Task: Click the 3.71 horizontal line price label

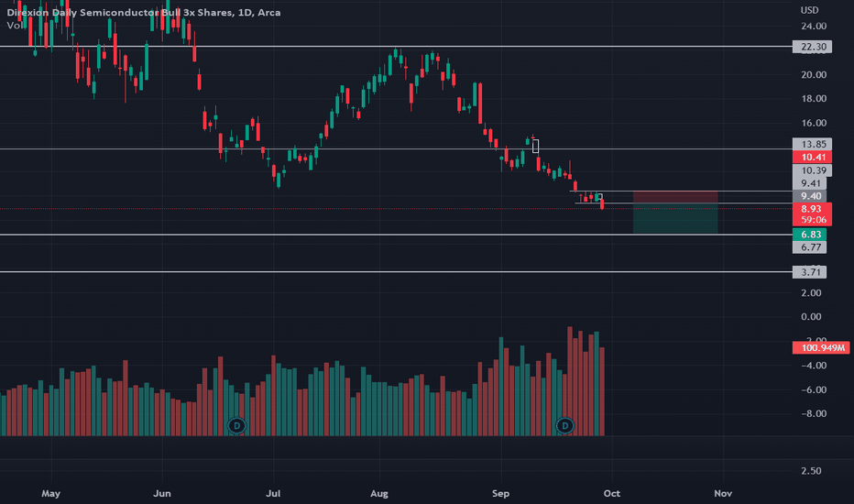Action: [x=810, y=272]
